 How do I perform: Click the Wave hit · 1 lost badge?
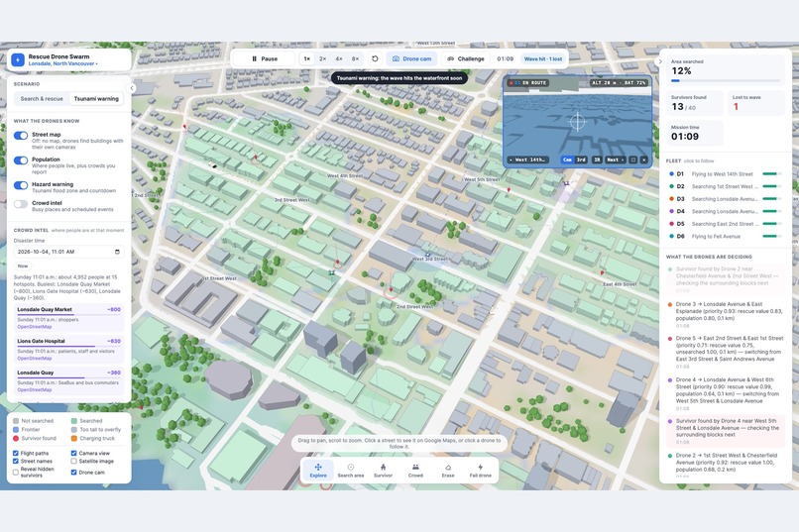[x=542, y=59]
